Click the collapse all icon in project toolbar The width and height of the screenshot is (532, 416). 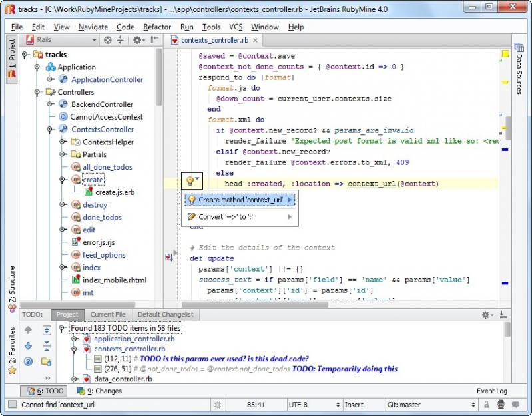[x=120, y=40]
